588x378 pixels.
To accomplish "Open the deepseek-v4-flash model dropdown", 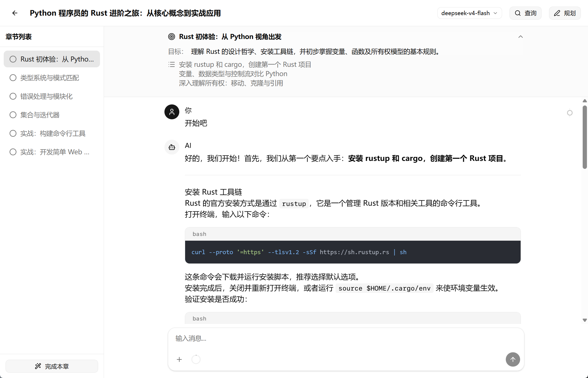I will (x=469, y=13).
